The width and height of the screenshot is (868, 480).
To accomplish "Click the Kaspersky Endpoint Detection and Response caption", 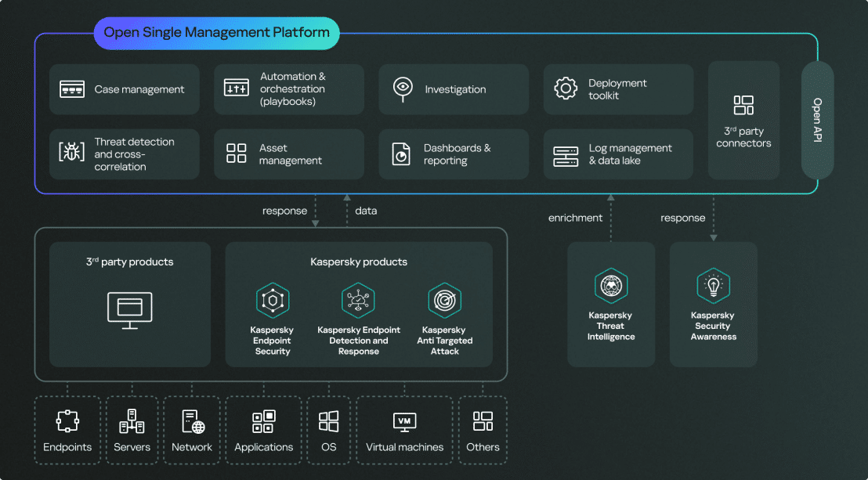I will [x=359, y=341].
